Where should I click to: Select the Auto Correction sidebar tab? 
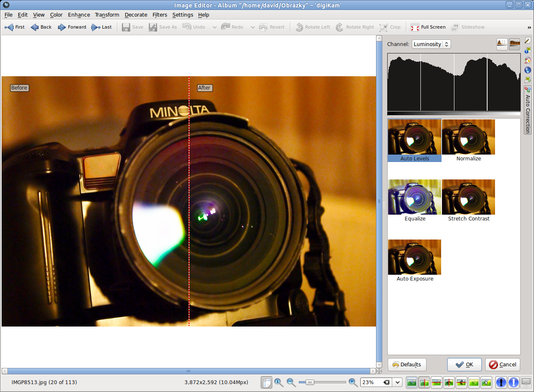tap(528, 110)
